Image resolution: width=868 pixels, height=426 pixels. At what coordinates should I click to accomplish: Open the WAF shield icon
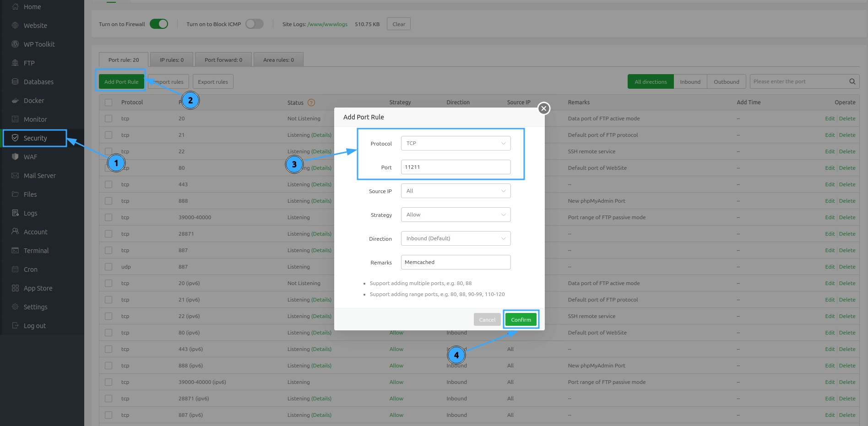(15, 157)
